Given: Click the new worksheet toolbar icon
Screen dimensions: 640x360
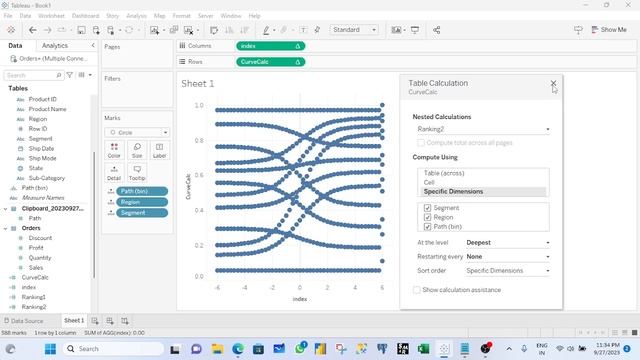Looking at the screenshot, I should coord(154,30).
